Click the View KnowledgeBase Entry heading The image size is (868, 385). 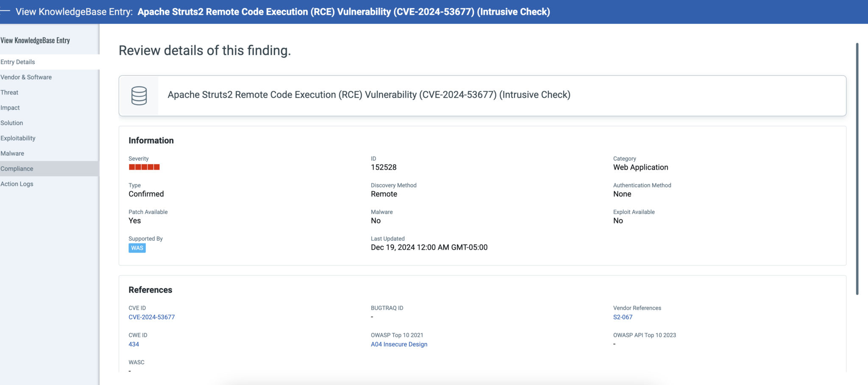(x=35, y=40)
